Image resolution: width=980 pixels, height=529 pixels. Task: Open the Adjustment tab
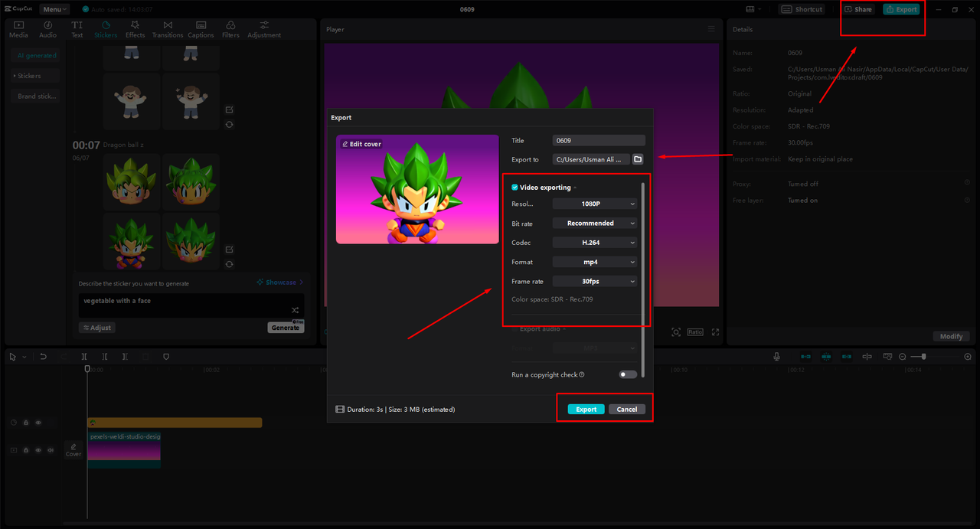(x=264, y=29)
